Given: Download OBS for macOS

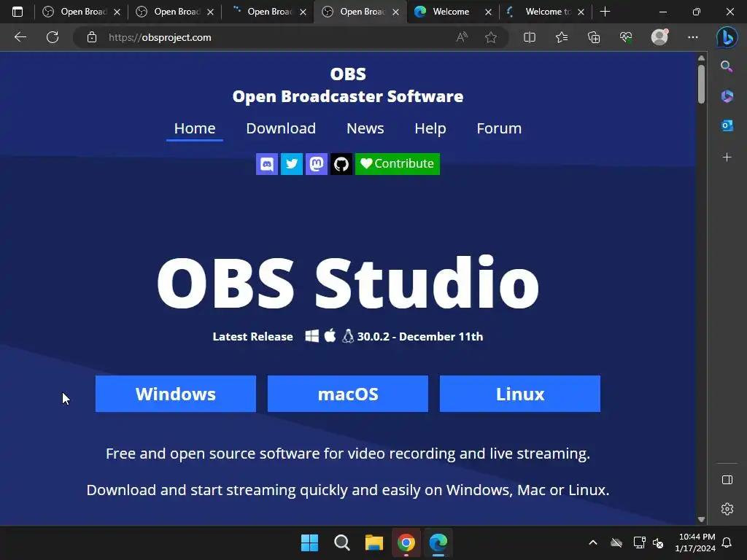Looking at the screenshot, I should tap(348, 394).
